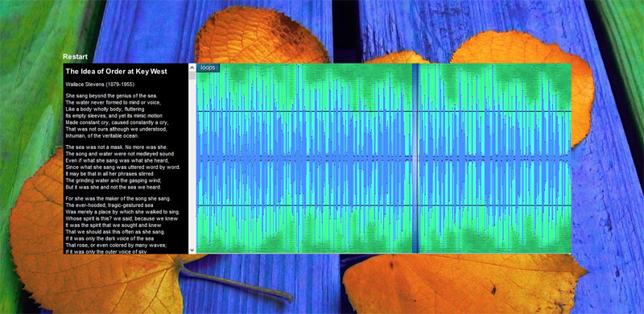Click the scroll-up arrow of the poem panel
This screenshot has height=314, width=644.
point(192,67)
